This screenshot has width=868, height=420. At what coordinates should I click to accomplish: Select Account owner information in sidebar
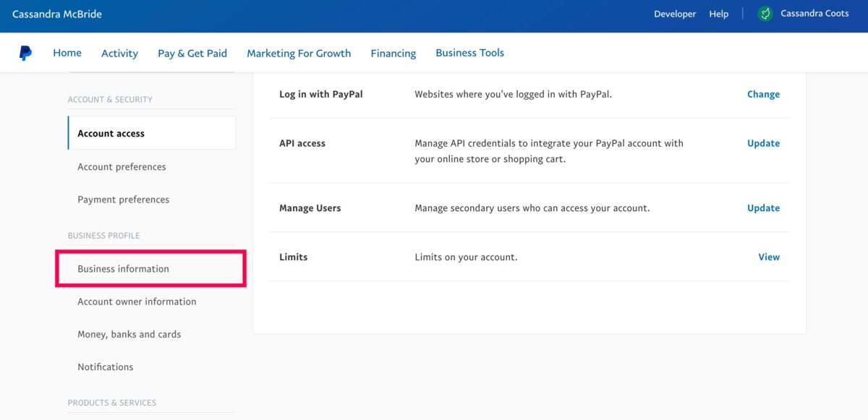[x=137, y=301]
